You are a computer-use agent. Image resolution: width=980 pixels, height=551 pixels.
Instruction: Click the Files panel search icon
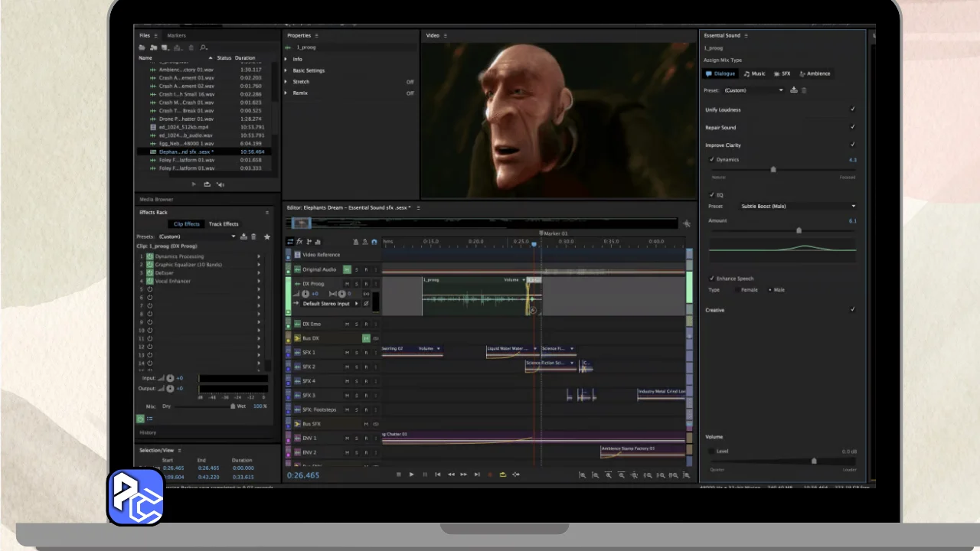pyautogui.click(x=204, y=47)
